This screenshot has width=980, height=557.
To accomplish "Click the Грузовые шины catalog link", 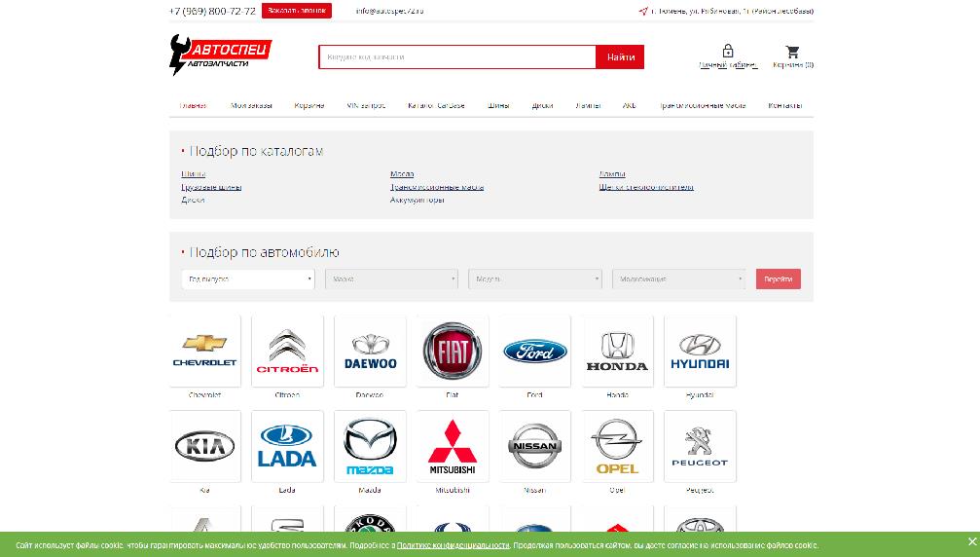I will [x=211, y=187].
